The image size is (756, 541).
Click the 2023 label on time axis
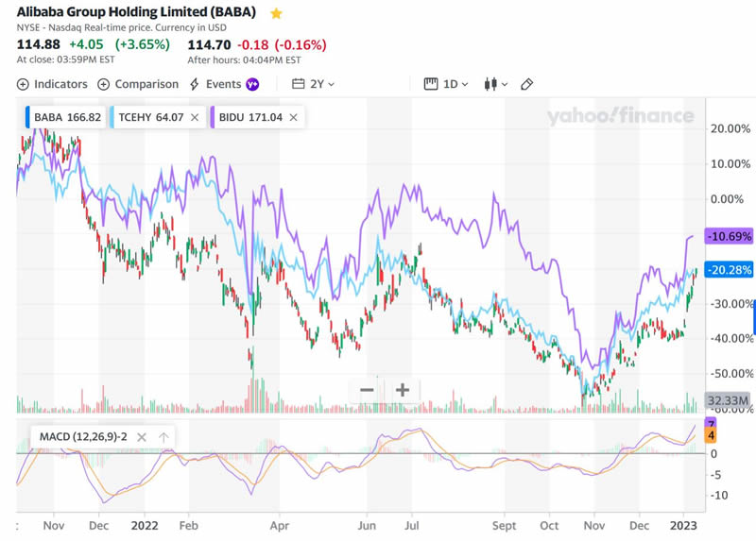click(x=683, y=526)
